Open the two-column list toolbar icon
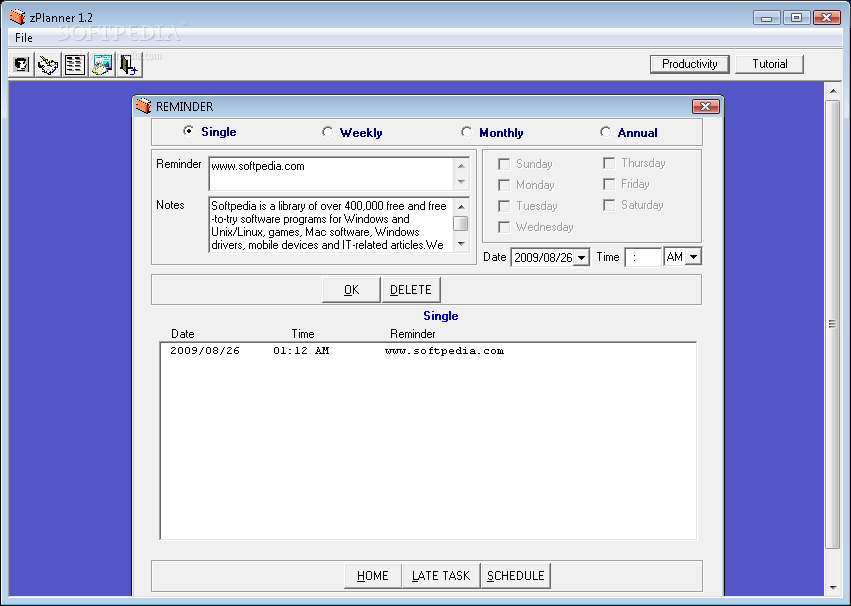The width and height of the screenshot is (851, 606). tap(74, 65)
